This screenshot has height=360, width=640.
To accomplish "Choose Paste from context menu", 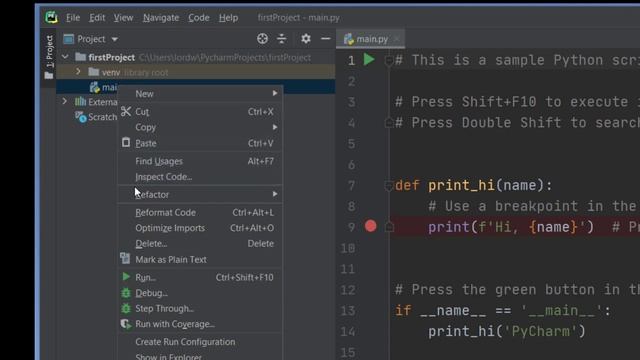I will [x=200, y=143].
